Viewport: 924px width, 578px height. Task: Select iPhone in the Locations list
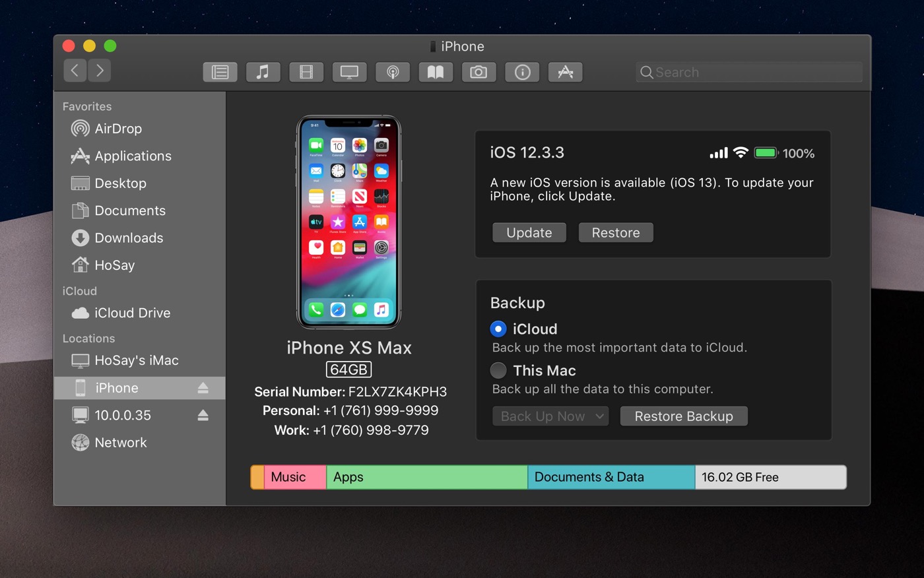point(139,388)
